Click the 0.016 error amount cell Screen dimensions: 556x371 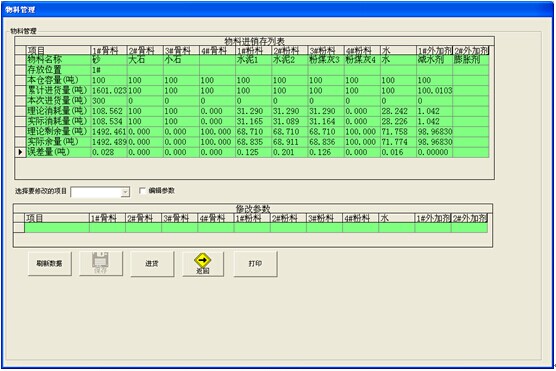point(399,152)
